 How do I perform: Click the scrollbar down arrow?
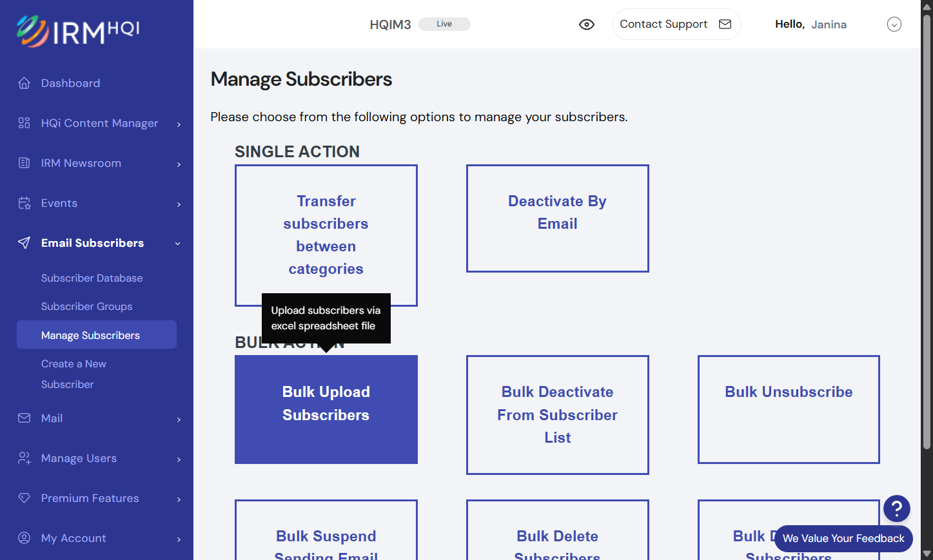click(927, 554)
